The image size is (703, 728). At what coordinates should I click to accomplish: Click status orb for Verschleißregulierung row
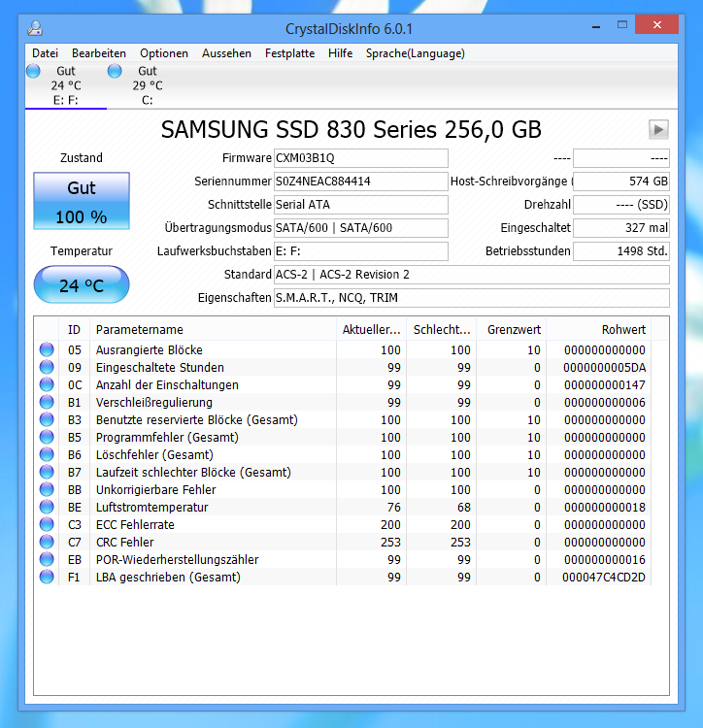(x=47, y=402)
